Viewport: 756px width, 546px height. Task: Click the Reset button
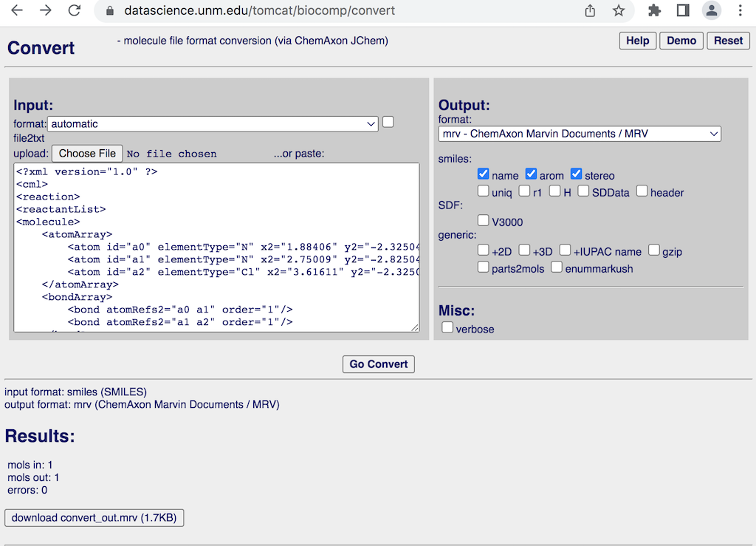(728, 41)
